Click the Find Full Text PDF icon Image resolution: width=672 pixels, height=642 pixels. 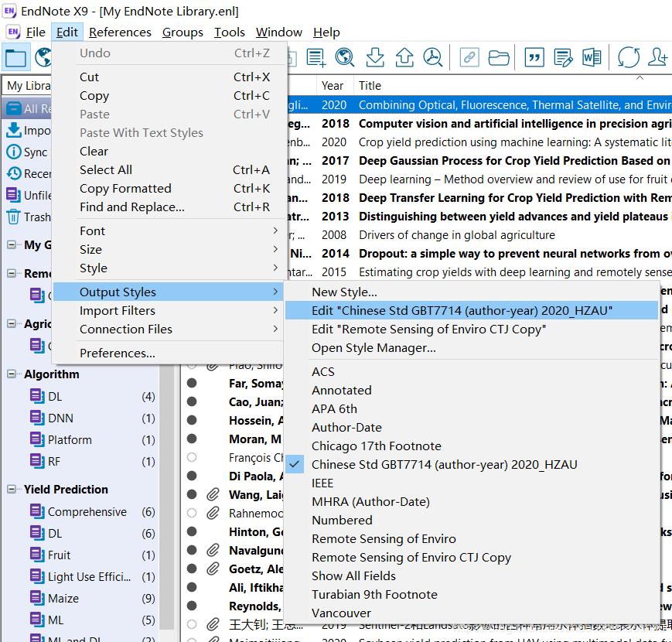click(433, 57)
